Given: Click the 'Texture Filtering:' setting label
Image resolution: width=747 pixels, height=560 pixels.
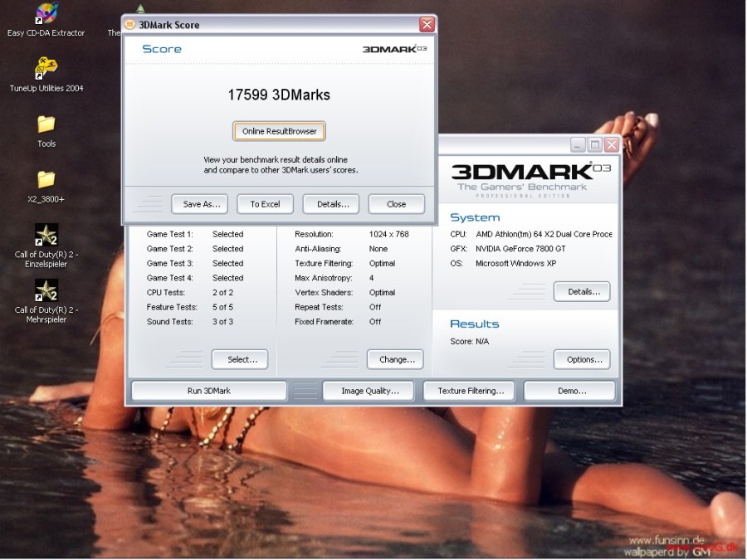Looking at the screenshot, I should tap(324, 263).
